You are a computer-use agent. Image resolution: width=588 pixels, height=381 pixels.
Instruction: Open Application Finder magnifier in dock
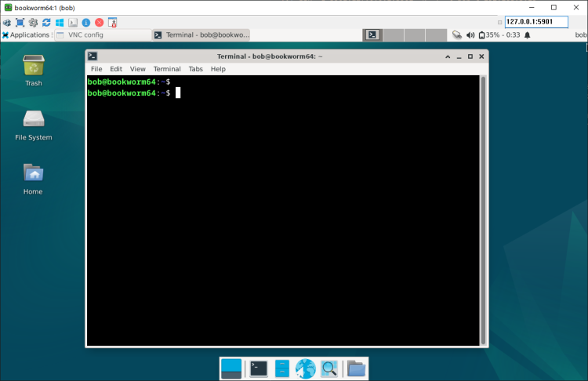coord(329,368)
